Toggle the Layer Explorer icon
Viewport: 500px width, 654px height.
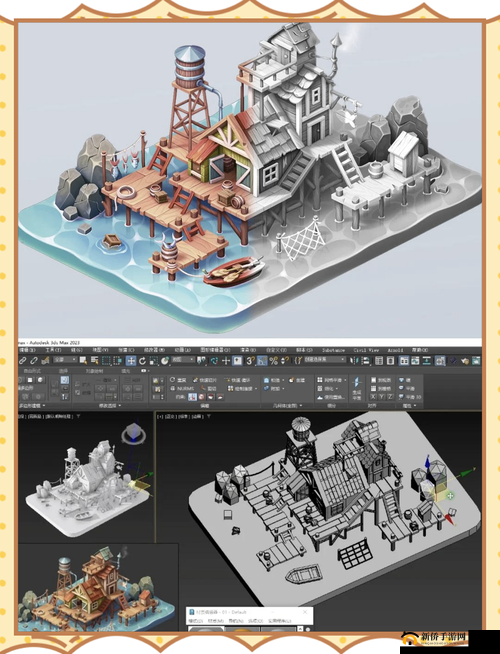pos(390,360)
